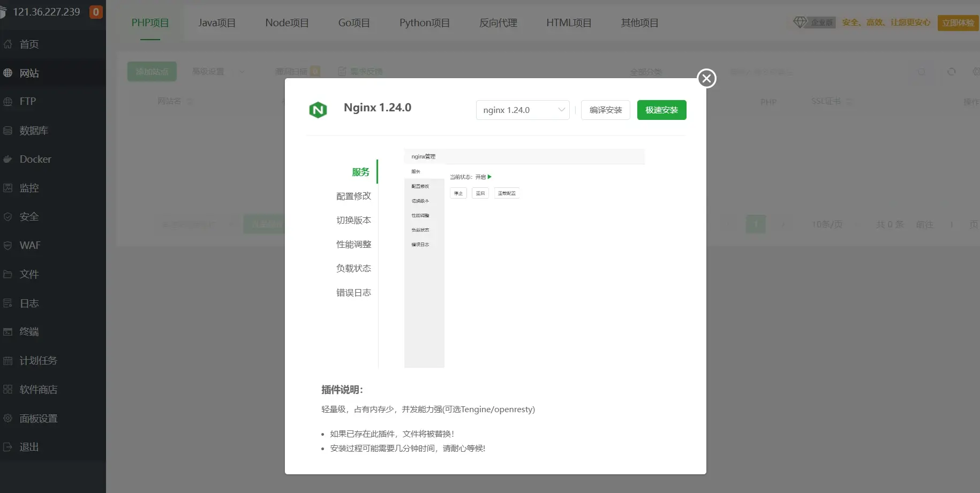The width and height of the screenshot is (980, 493).
Task: Select the 服务 tab in dialog
Action: click(x=360, y=172)
